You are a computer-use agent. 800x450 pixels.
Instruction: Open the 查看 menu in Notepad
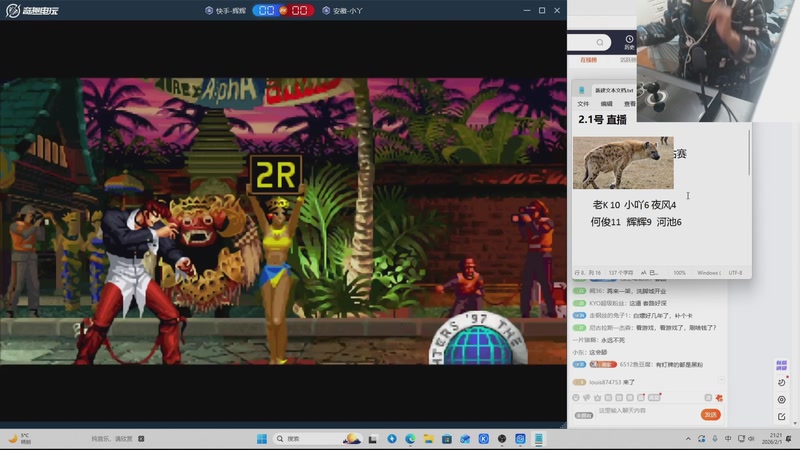coord(630,104)
